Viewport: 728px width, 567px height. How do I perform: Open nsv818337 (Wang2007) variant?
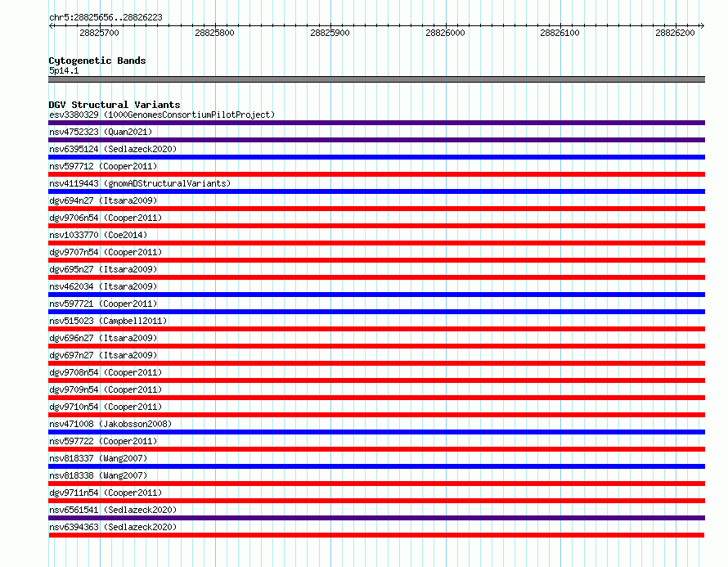[x=98, y=458]
